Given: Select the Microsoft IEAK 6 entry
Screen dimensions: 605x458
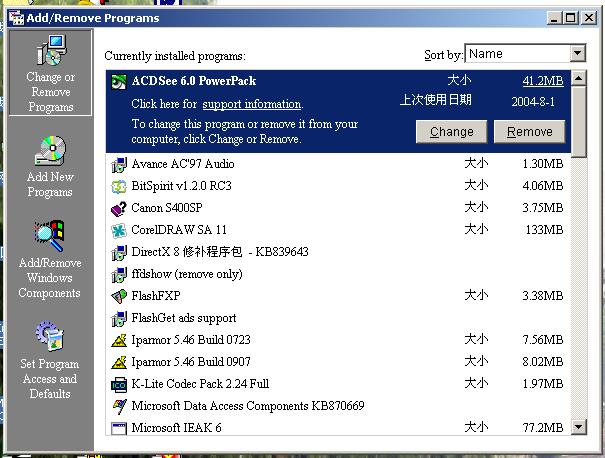Looking at the screenshot, I should click(x=338, y=427).
